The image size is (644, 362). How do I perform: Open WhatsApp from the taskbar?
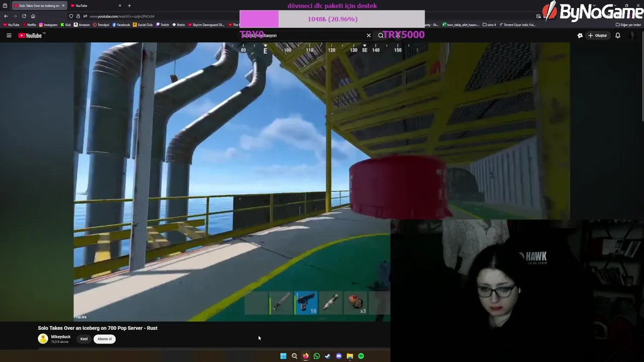coord(316,356)
